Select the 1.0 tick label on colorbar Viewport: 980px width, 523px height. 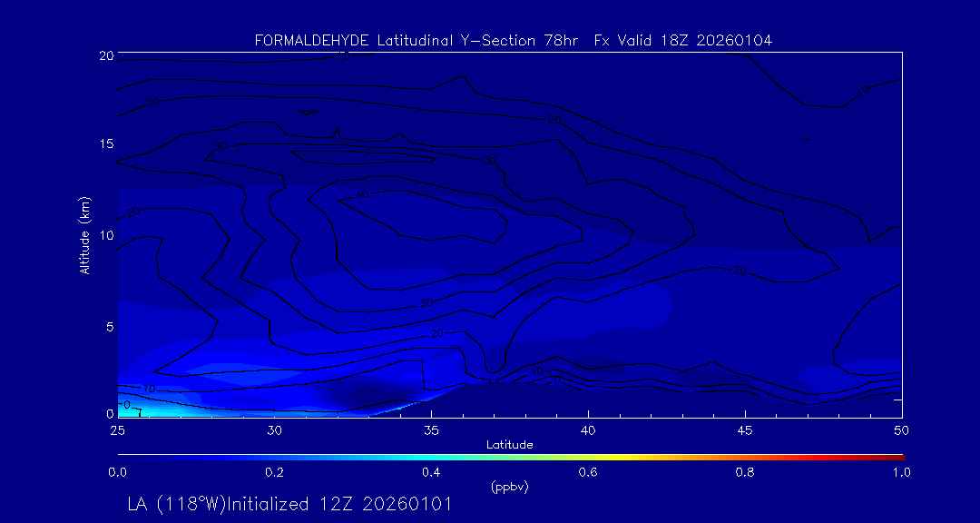(902, 472)
